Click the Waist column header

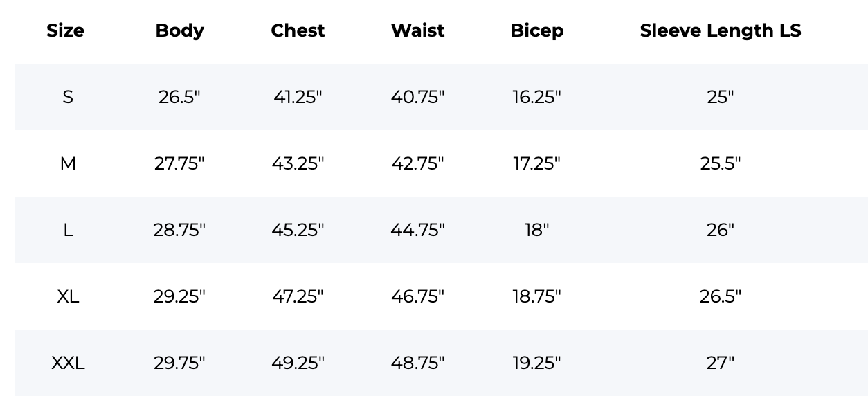coord(417,30)
